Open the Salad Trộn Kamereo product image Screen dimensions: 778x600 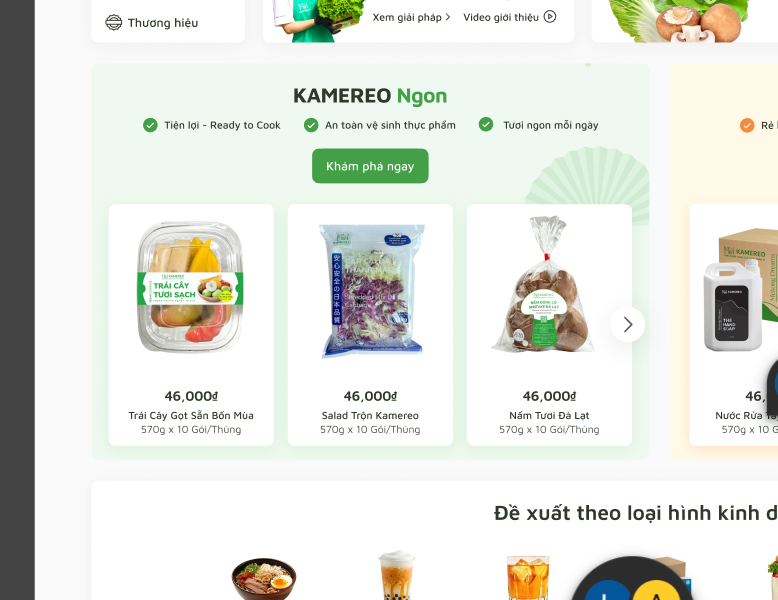pos(371,290)
